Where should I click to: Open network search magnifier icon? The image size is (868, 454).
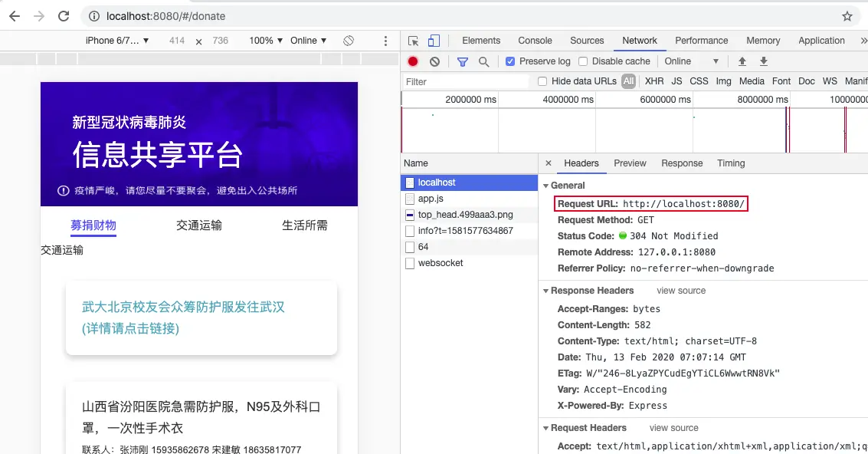[484, 61]
